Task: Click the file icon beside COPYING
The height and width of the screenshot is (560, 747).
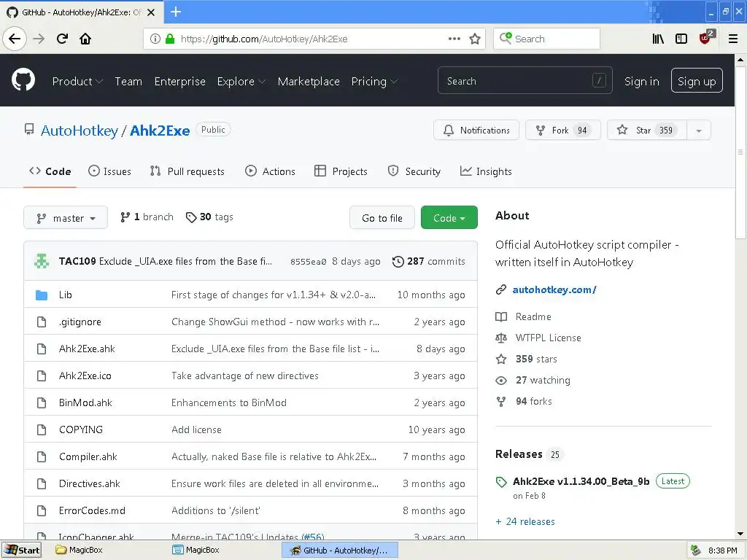Action: coord(42,429)
